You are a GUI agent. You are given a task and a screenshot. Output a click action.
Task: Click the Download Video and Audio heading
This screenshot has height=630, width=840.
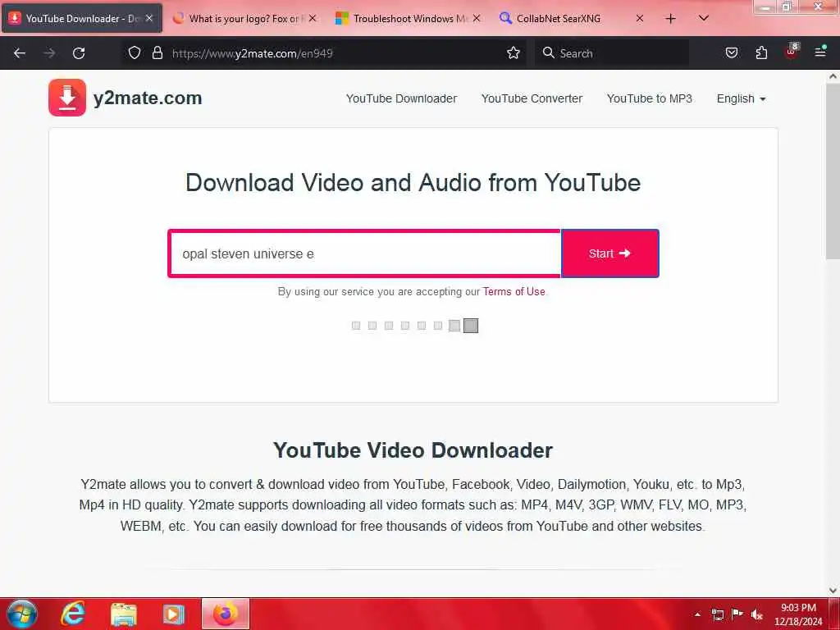coord(413,183)
